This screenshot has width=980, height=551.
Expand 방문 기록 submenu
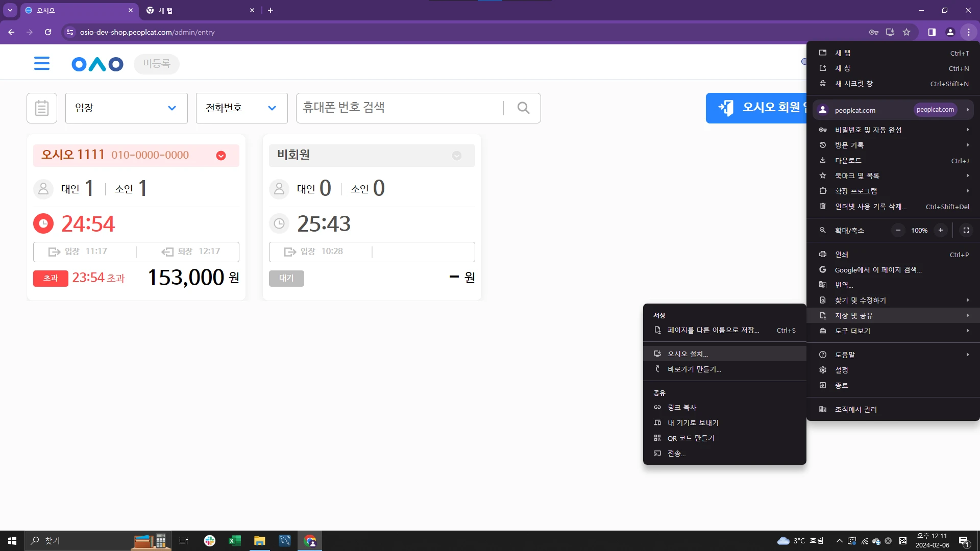tap(893, 145)
